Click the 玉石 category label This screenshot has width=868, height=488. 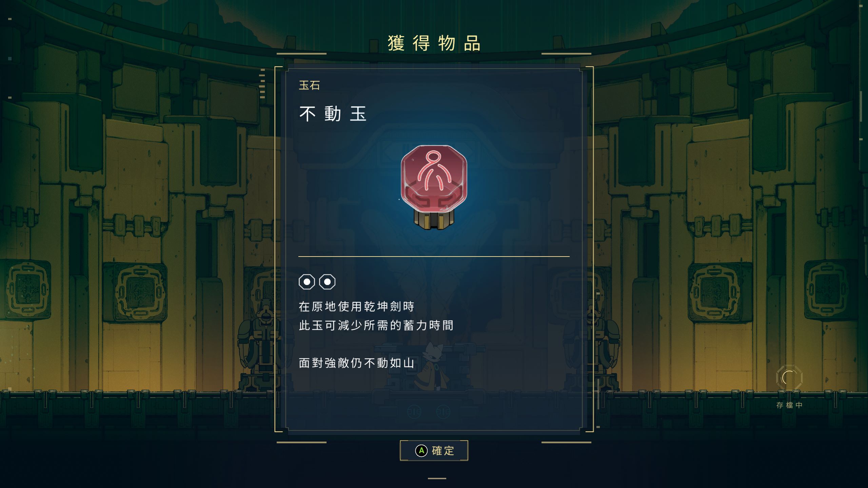point(309,85)
